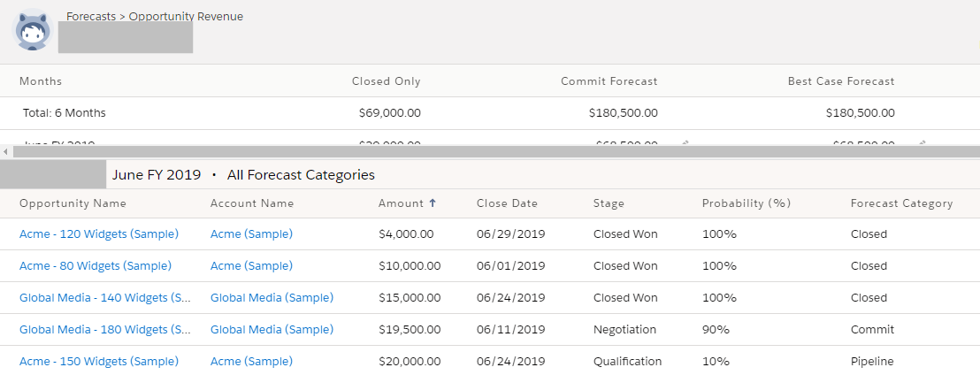Open Global Media - 180 Widgets opportunity
980x375 pixels.
click(105, 329)
